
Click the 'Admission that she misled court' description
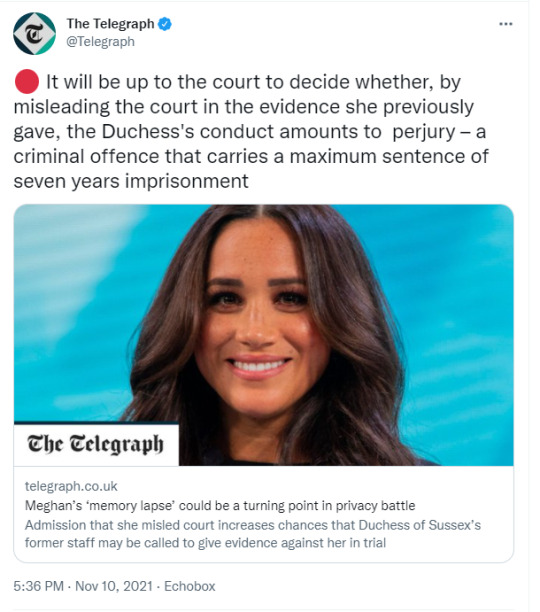pyautogui.click(x=253, y=525)
